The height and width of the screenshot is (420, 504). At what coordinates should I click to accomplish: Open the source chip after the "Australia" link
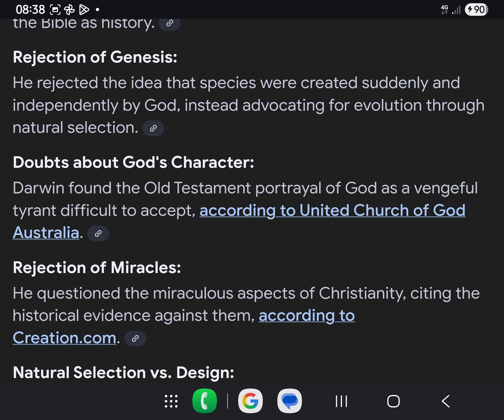point(98,233)
